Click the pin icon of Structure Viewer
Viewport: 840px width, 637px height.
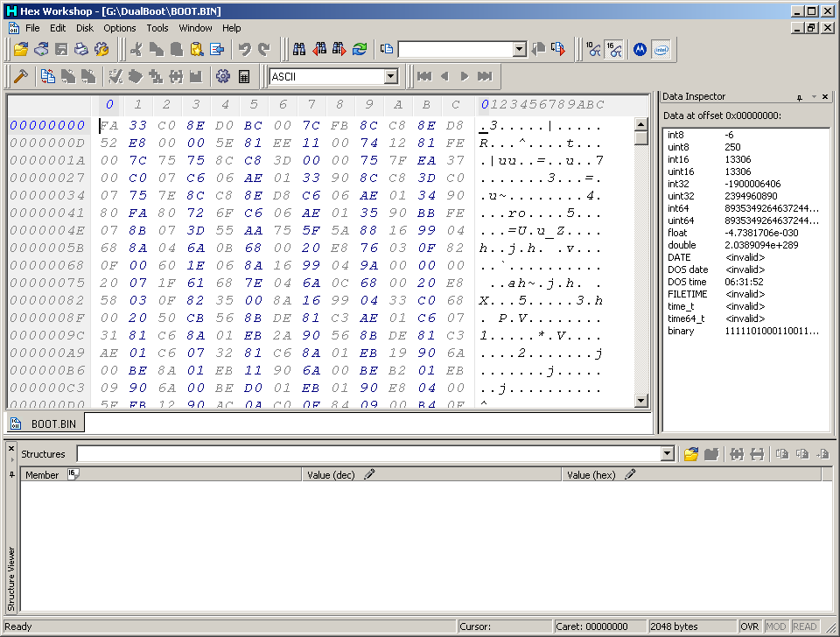pyautogui.click(x=11, y=474)
